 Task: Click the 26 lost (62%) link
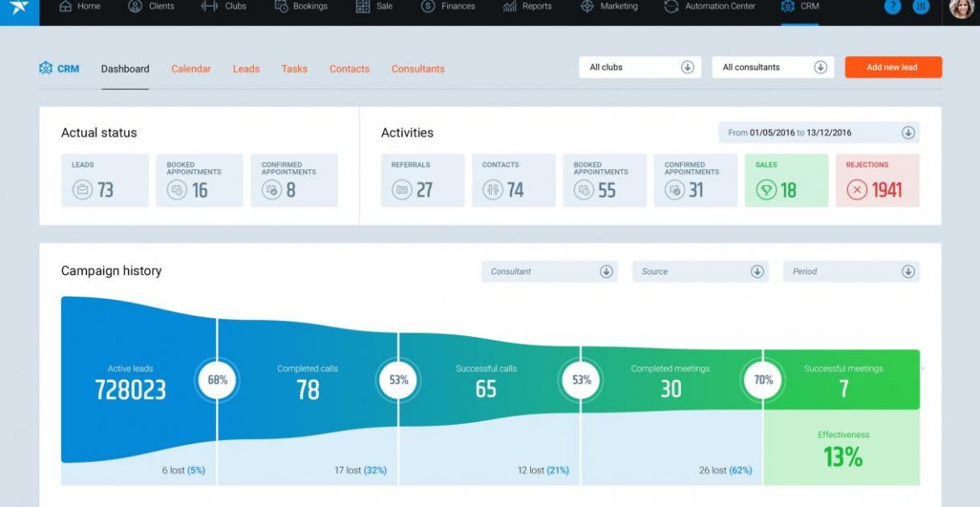point(725,471)
